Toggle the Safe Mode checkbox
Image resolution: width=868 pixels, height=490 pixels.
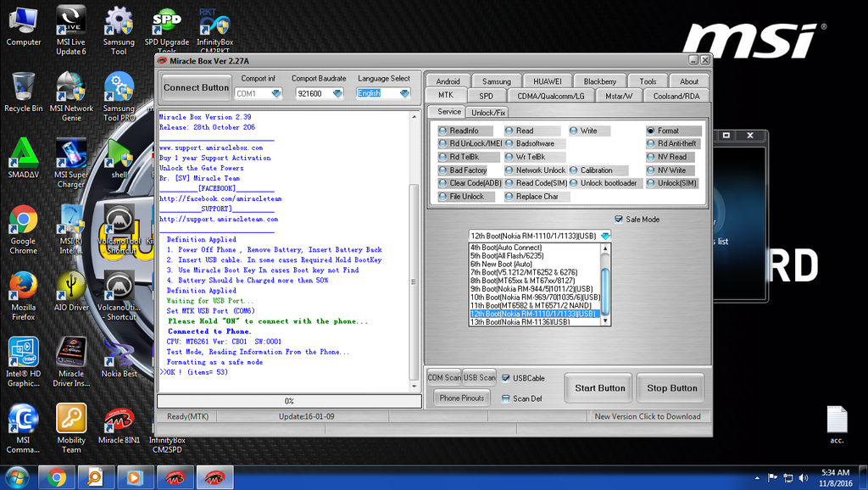(619, 219)
